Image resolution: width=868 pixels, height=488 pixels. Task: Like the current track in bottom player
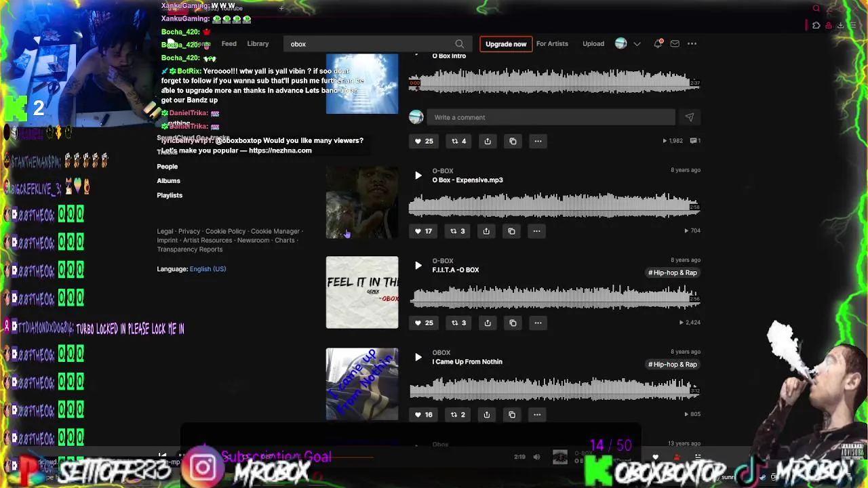pyautogui.click(x=655, y=457)
